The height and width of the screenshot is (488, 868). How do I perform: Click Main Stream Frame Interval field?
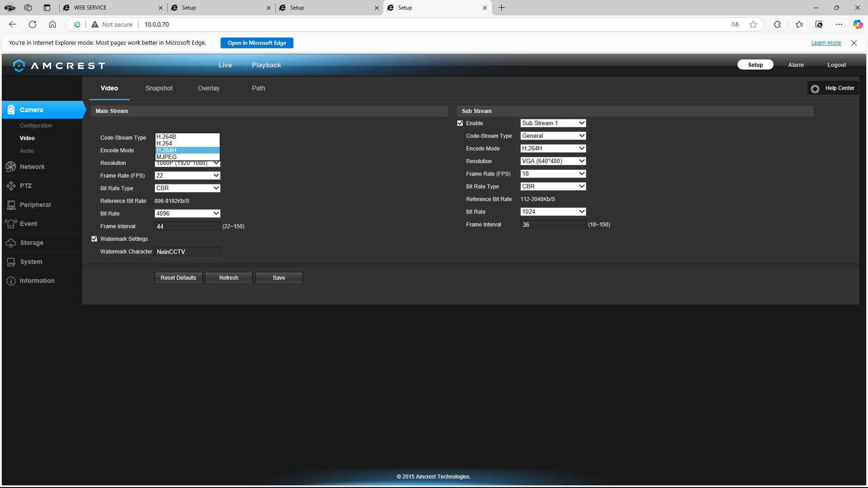188,226
